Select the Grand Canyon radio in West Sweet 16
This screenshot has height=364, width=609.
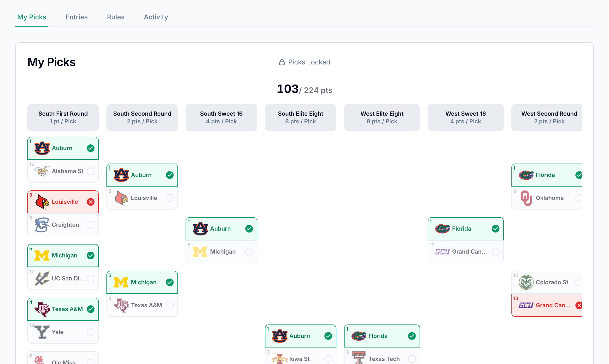tap(495, 251)
